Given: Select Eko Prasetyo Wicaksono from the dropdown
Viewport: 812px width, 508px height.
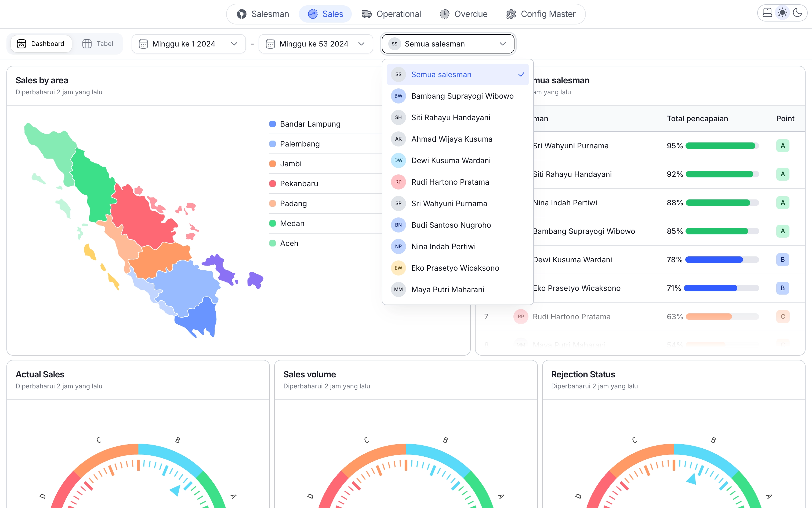Looking at the screenshot, I should (x=458, y=268).
